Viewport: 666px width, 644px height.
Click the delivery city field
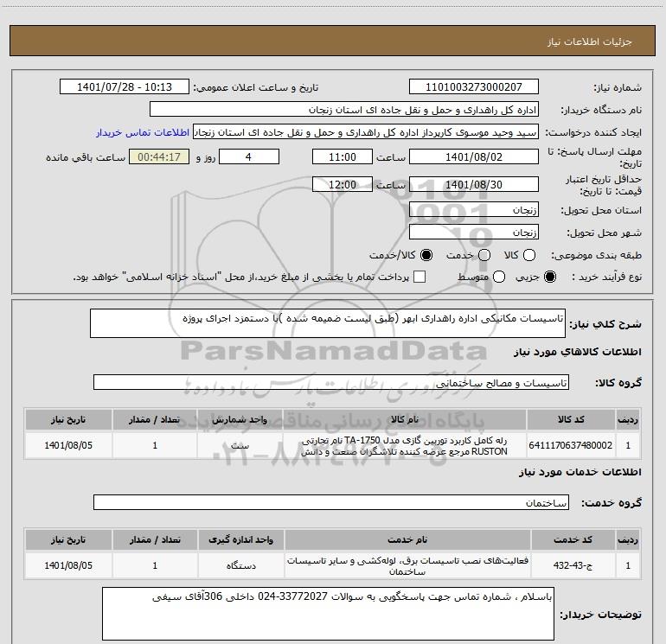(474, 233)
